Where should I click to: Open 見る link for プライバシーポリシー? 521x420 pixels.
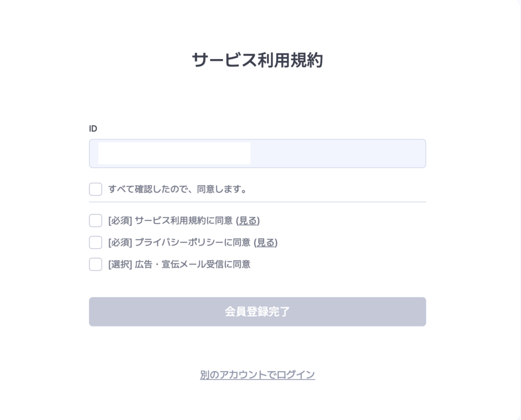coord(266,243)
